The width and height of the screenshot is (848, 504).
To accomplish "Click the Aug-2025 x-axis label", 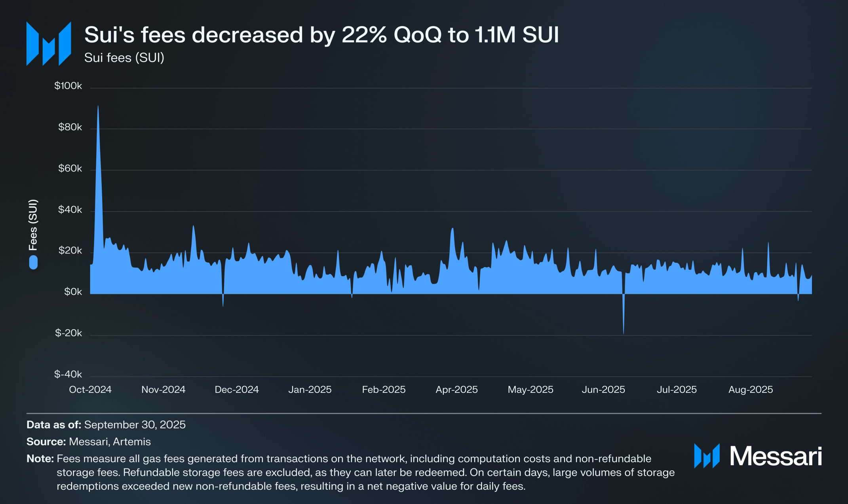I will tap(750, 390).
